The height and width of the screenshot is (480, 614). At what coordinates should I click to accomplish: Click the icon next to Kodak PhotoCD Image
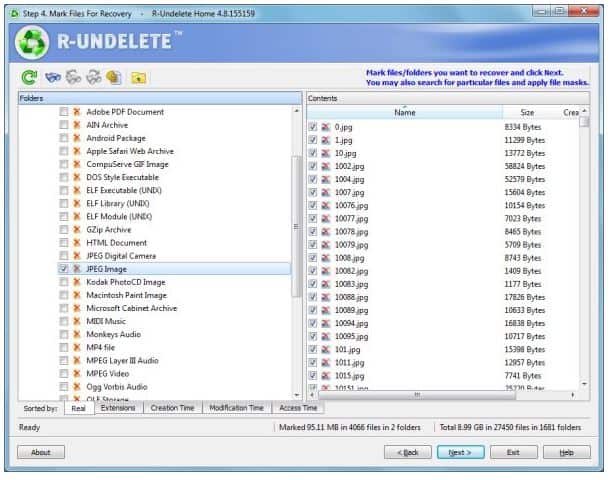tap(77, 282)
